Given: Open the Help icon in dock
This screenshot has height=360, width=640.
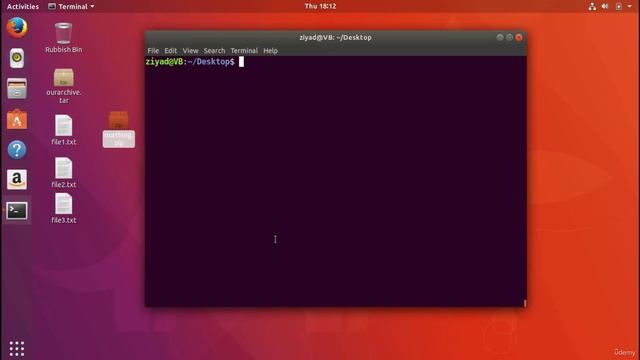Looking at the screenshot, I should tap(17, 150).
